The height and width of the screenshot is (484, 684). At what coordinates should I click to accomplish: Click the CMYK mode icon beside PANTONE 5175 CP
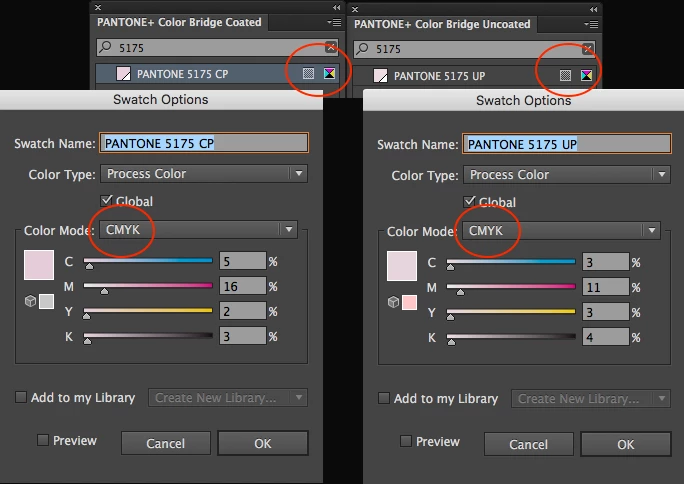pos(329,73)
